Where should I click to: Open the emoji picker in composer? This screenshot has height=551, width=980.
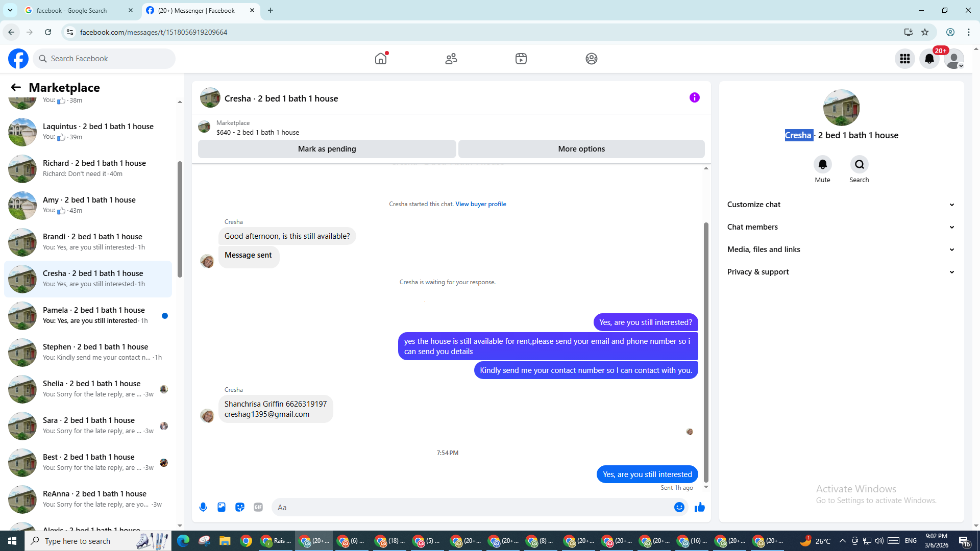pos(679,507)
